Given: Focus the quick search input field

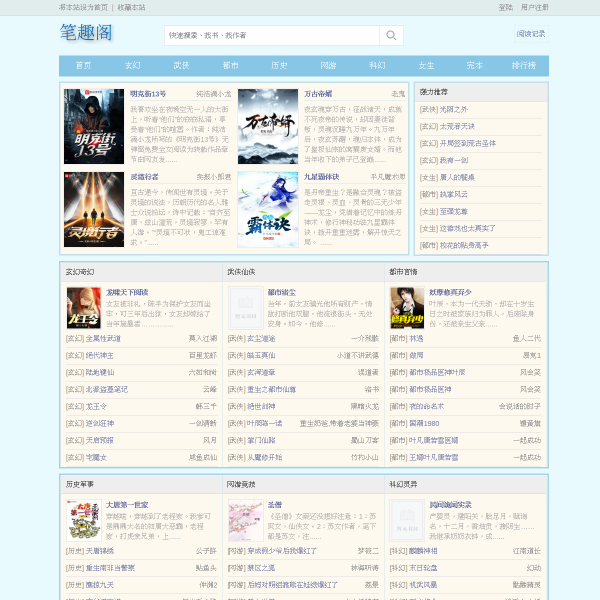Looking at the screenshot, I should pyautogui.click(x=272, y=36).
